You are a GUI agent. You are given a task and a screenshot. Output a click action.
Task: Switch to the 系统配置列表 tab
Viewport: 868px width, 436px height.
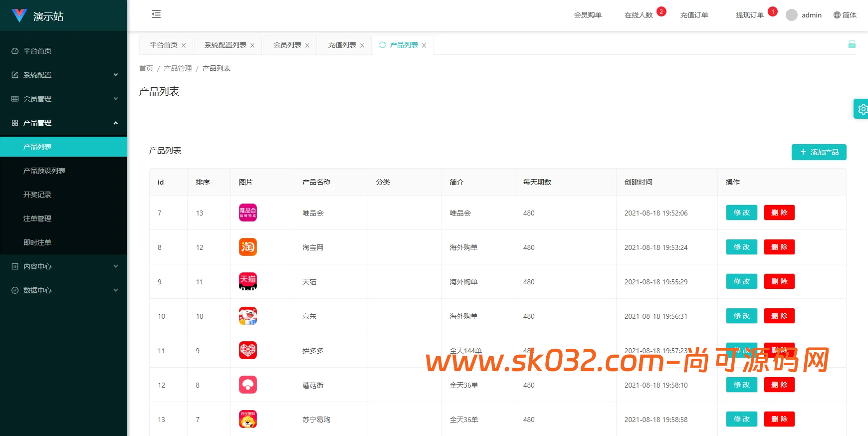225,45
